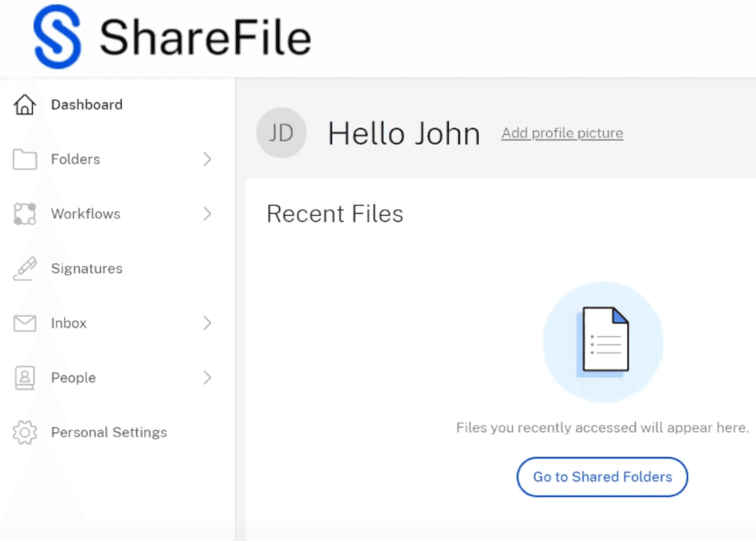
Task: Click the ShareFile logo
Action: [170, 36]
